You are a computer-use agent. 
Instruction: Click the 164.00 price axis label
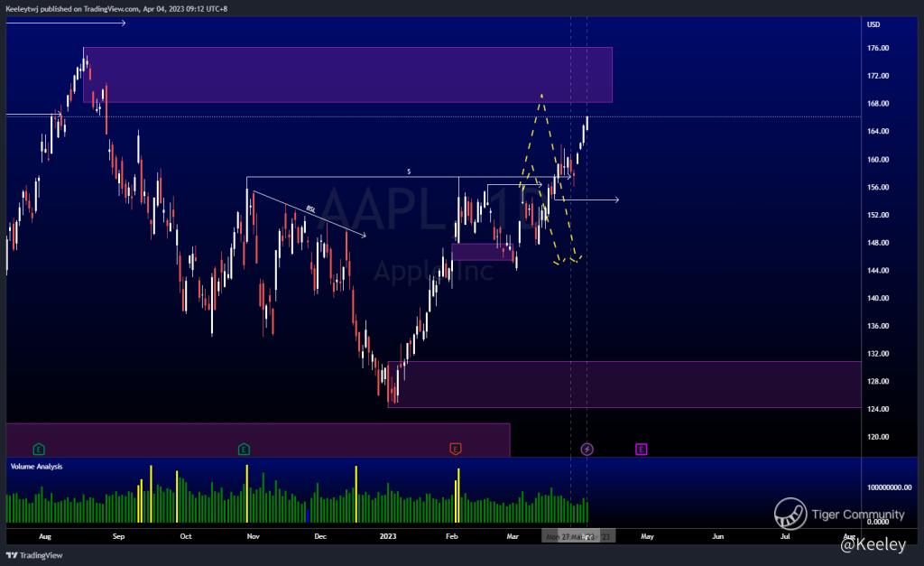coord(878,131)
